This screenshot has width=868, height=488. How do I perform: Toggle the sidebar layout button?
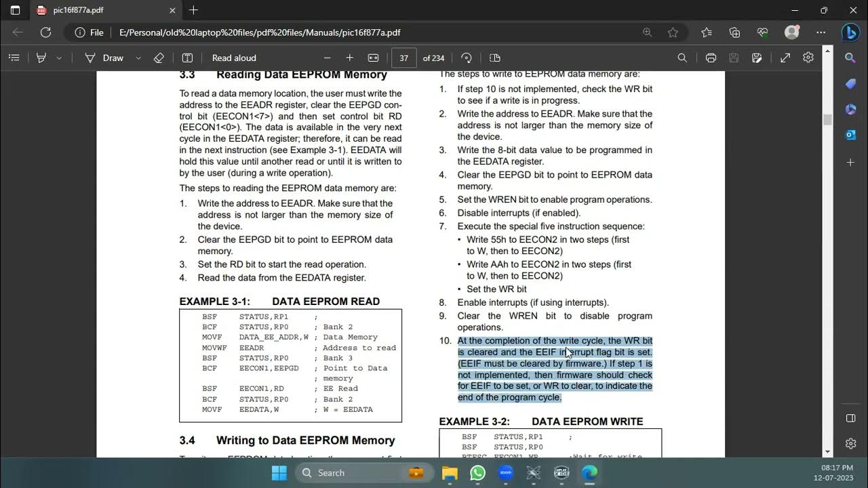tap(850, 418)
